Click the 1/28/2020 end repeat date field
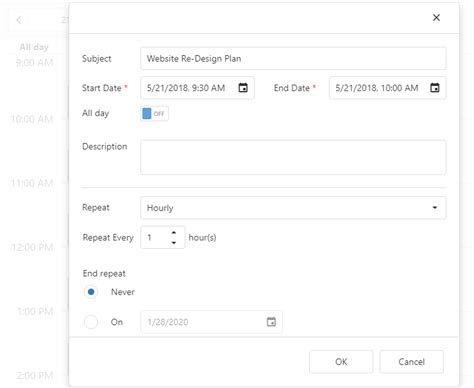The image size is (474, 388). pyautogui.click(x=204, y=322)
